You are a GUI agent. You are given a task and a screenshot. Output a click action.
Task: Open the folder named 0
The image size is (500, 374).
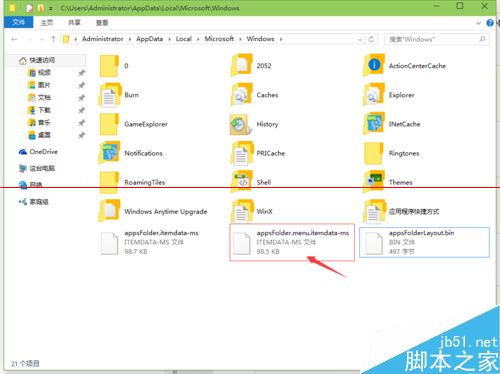pyautogui.click(x=114, y=66)
